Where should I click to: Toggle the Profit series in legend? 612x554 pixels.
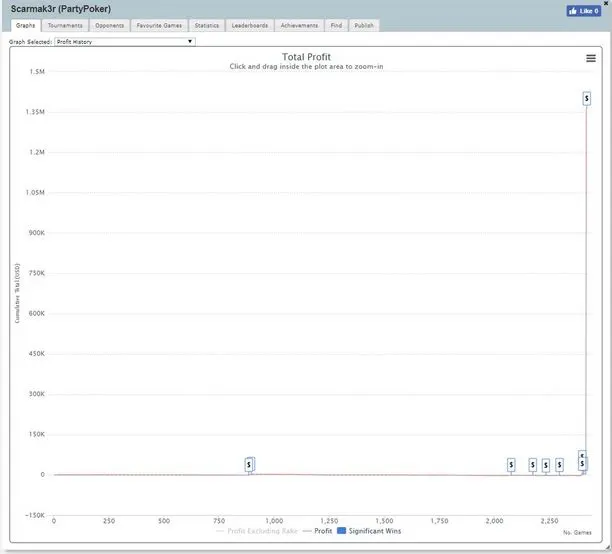click(x=317, y=531)
